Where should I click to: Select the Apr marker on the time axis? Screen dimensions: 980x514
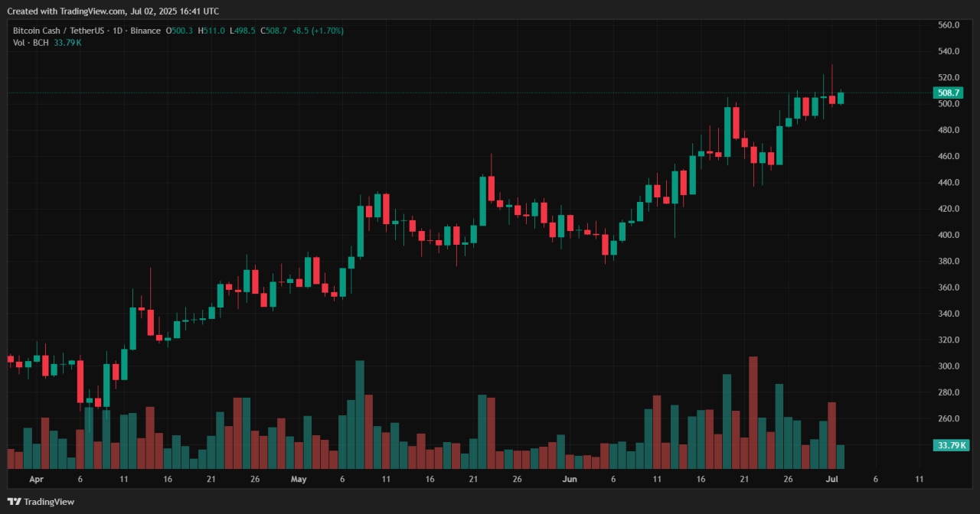(36, 480)
